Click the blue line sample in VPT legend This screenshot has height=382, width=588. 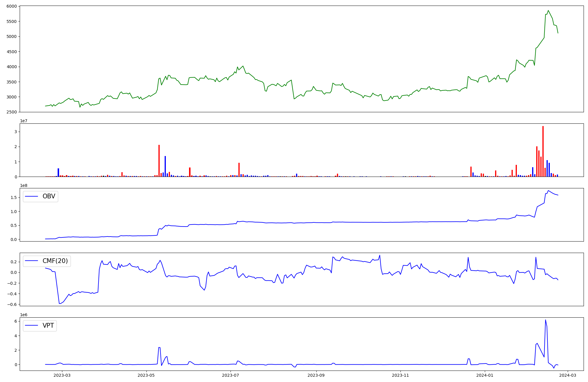tap(31, 326)
